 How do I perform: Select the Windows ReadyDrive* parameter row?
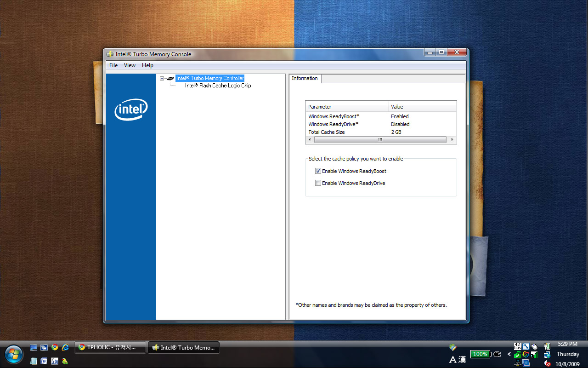pos(381,124)
